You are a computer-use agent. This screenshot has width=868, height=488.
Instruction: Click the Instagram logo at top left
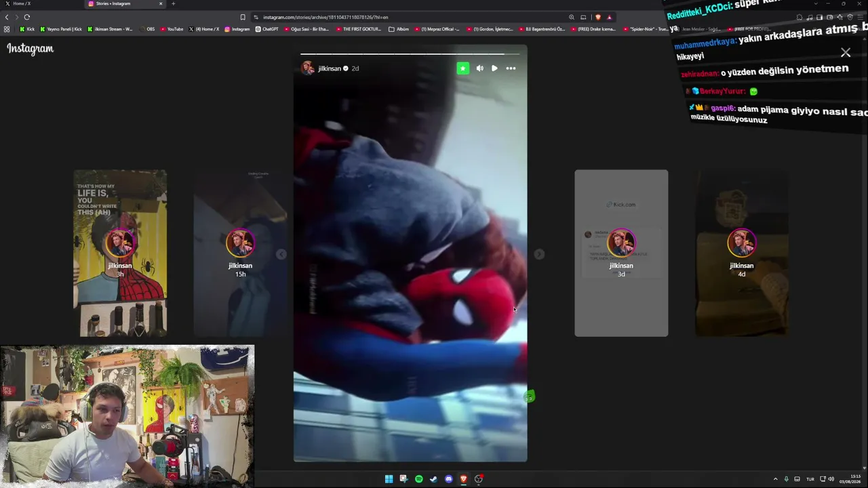tap(30, 49)
